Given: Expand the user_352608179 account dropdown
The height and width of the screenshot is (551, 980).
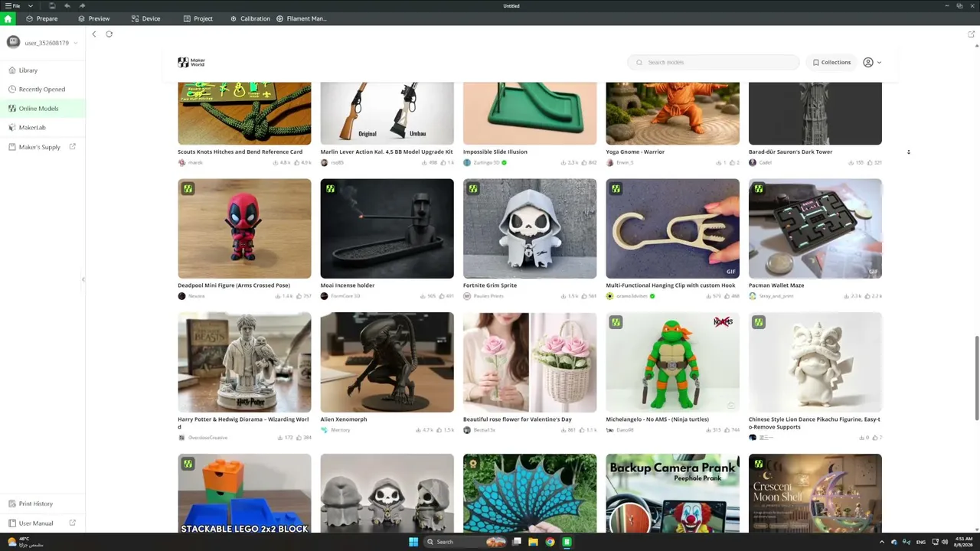Looking at the screenshot, I should click(x=76, y=43).
